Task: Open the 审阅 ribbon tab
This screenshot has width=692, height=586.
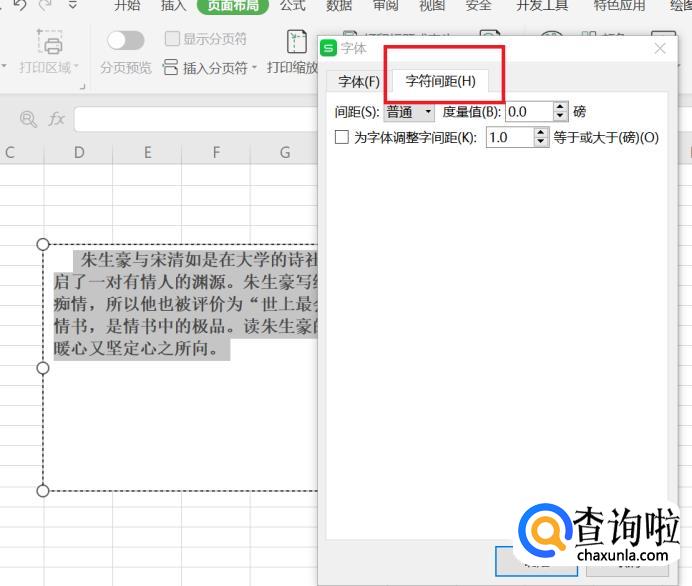Action: tap(385, 6)
